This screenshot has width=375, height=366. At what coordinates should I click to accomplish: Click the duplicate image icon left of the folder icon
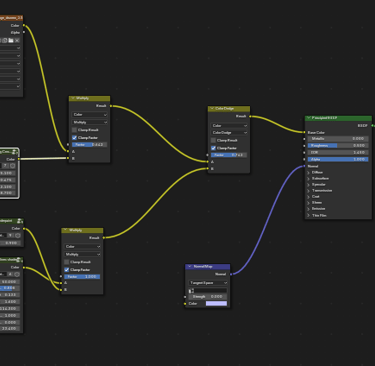5,40
